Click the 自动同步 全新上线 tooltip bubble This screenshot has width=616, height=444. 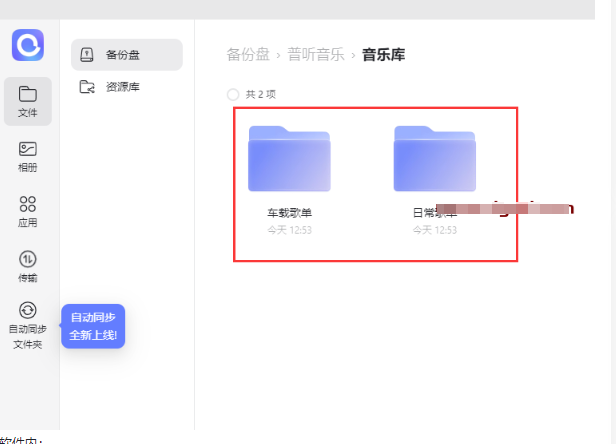point(93,326)
